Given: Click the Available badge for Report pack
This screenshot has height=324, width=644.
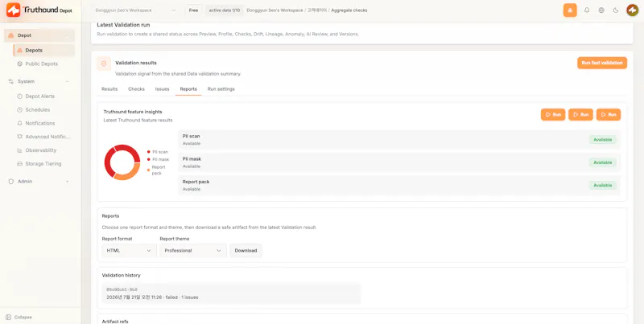Looking at the screenshot, I should [x=602, y=186].
